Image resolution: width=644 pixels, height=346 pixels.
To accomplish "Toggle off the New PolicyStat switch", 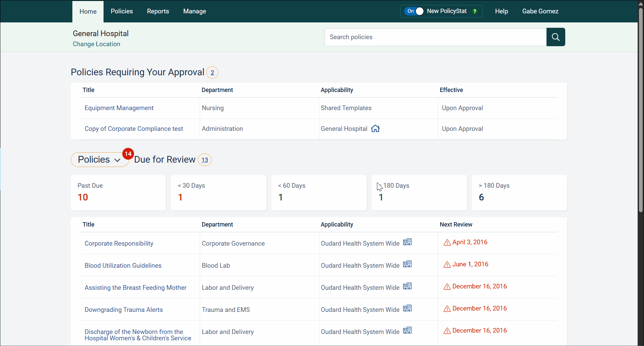I will point(414,11).
